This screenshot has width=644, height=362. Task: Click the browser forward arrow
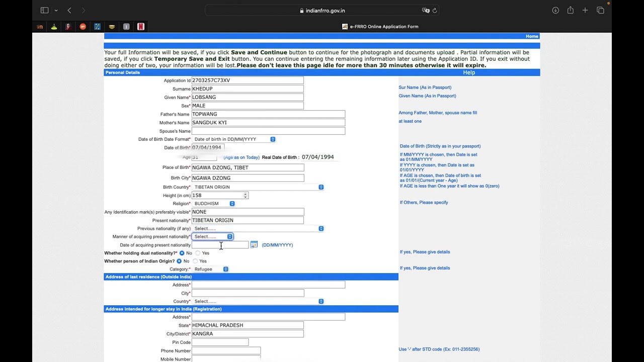[x=84, y=10]
